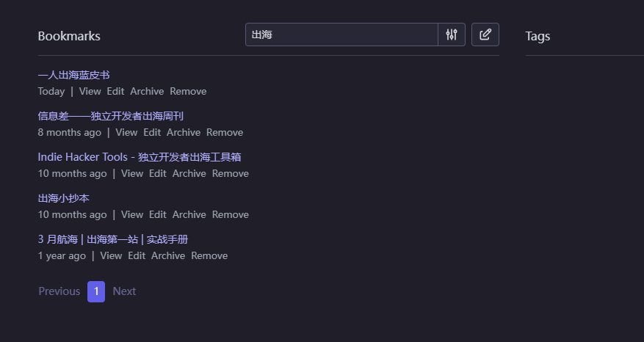Click the Bookmarks heading
The width and height of the screenshot is (644, 342).
pos(69,36)
